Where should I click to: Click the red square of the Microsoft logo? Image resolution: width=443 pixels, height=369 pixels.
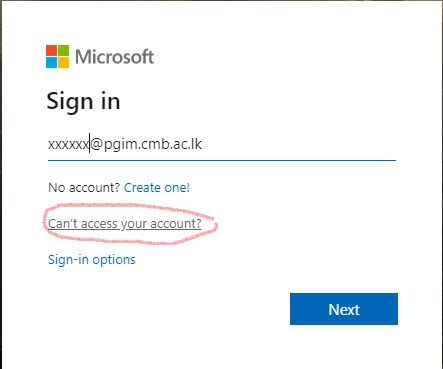tap(51, 50)
